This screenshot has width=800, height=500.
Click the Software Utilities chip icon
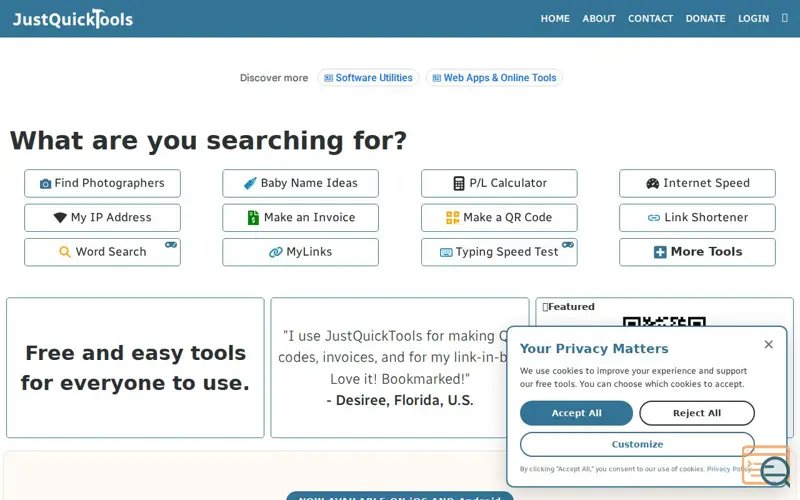(329, 78)
